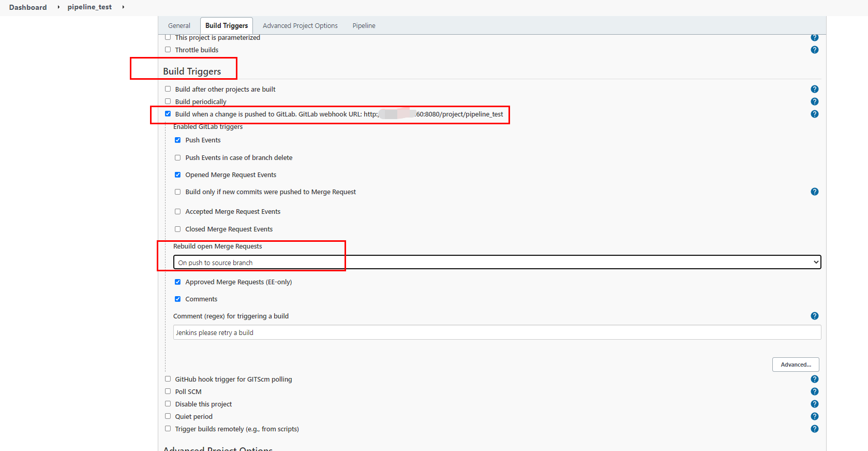Untick the Comments checkbox
This screenshot has height=451, width=868.
coord(177,299)
